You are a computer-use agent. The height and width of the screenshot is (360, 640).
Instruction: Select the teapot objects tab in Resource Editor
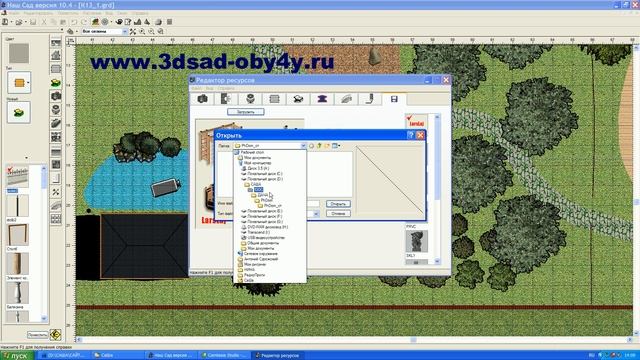(x=298, y=99)
